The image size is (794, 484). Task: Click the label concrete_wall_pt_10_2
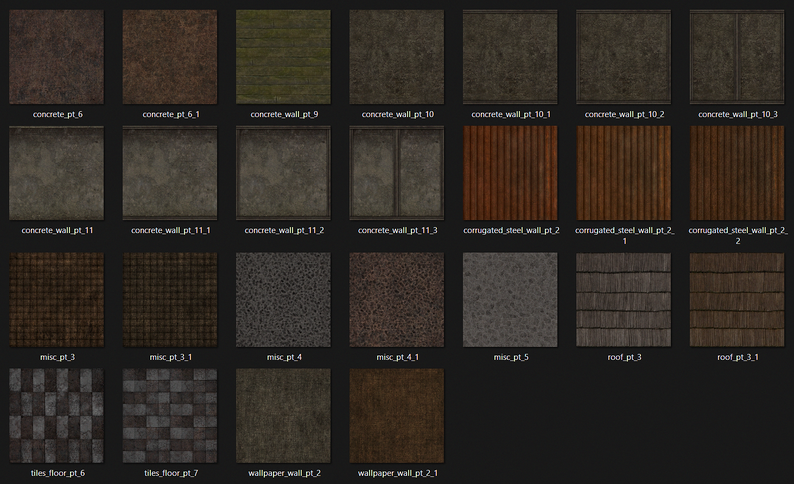624,114
